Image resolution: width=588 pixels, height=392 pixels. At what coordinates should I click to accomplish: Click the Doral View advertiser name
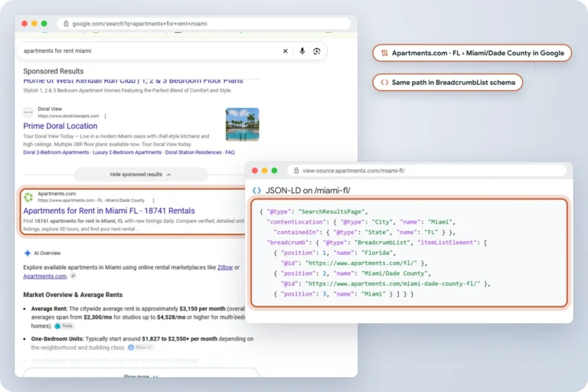pos(50,109)
